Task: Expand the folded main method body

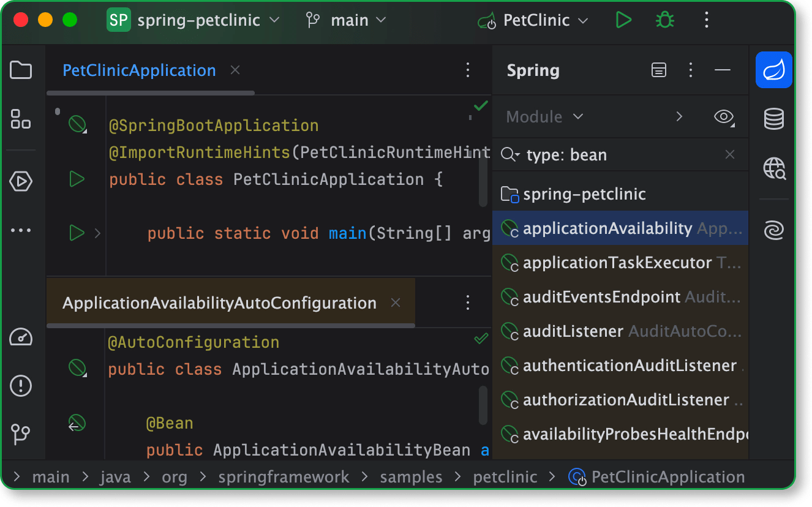Action: point(97,233)
